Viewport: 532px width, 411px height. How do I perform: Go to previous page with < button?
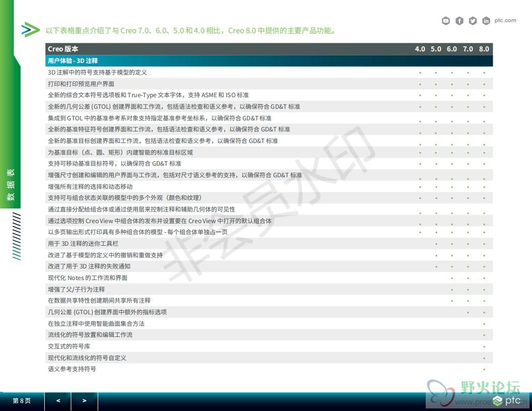58,401
